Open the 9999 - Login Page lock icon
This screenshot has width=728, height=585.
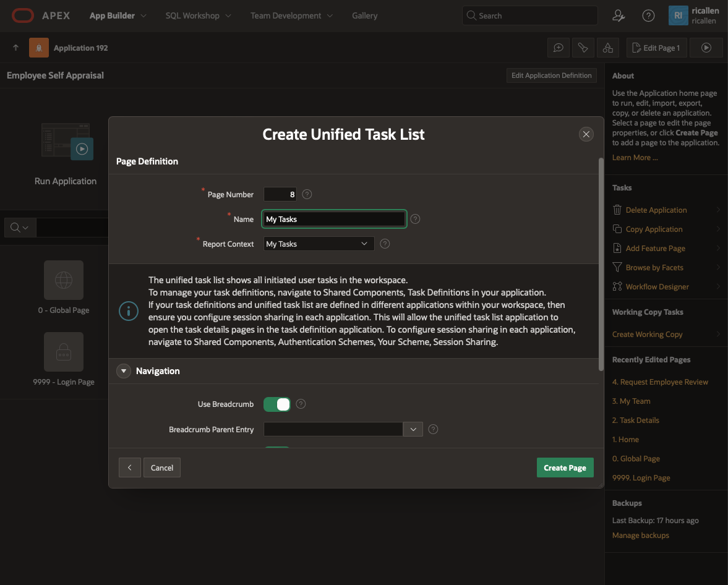[x=64, y=352]
